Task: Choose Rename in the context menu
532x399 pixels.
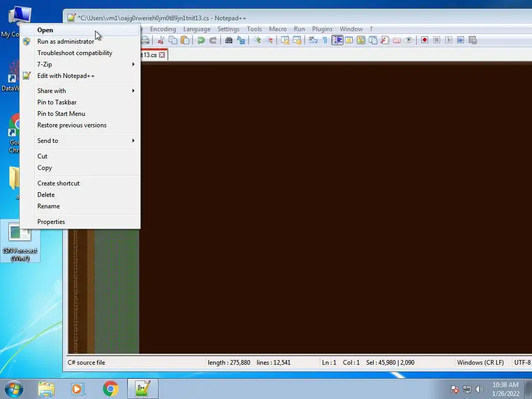Action: coord(80,206)
